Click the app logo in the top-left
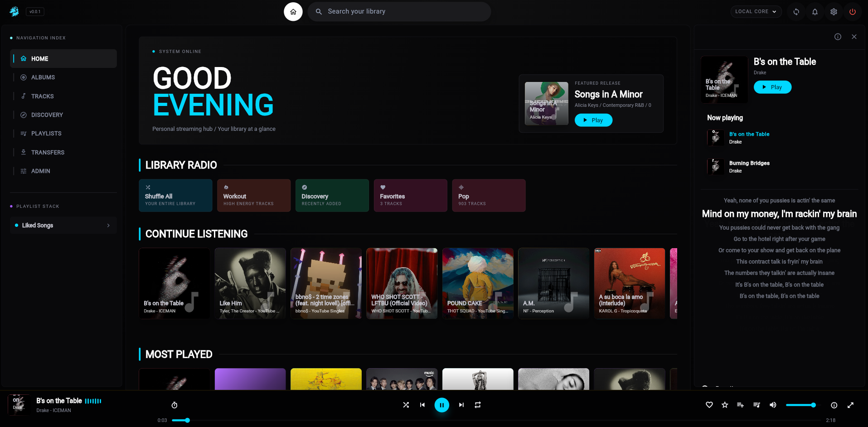Viewport: 868px width, 427px height. [x=14, y=12]
